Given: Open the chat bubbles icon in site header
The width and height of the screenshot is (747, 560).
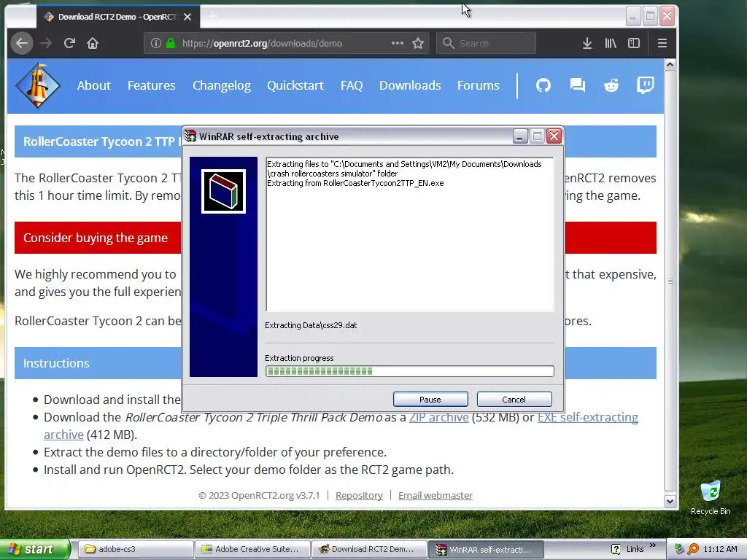Looking at the screenshot, I should (578, 85).
